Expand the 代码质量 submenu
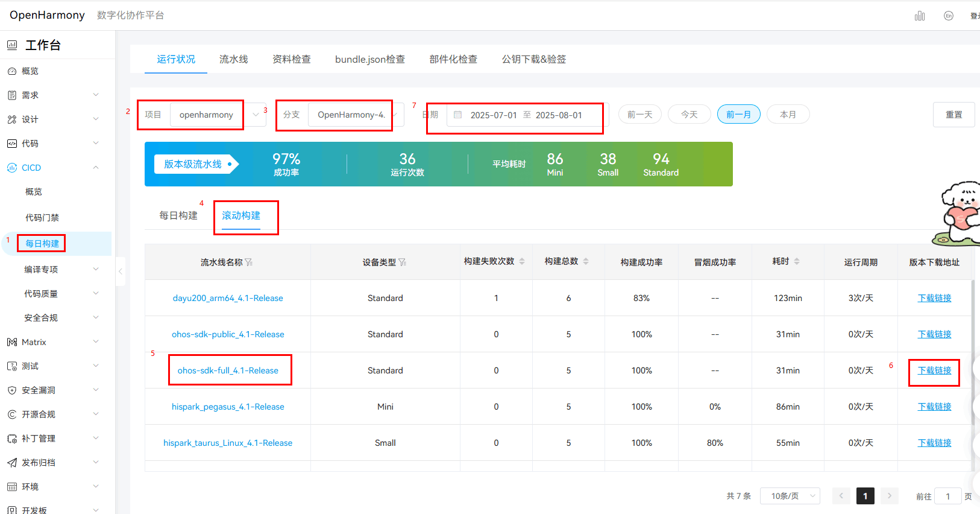The width and height of the screenshot is (980, 514). [x=96, y=293]
